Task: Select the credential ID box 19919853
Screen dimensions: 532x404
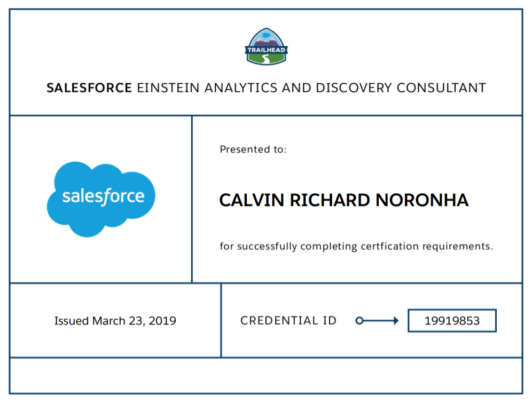Action: coord(452,321)
